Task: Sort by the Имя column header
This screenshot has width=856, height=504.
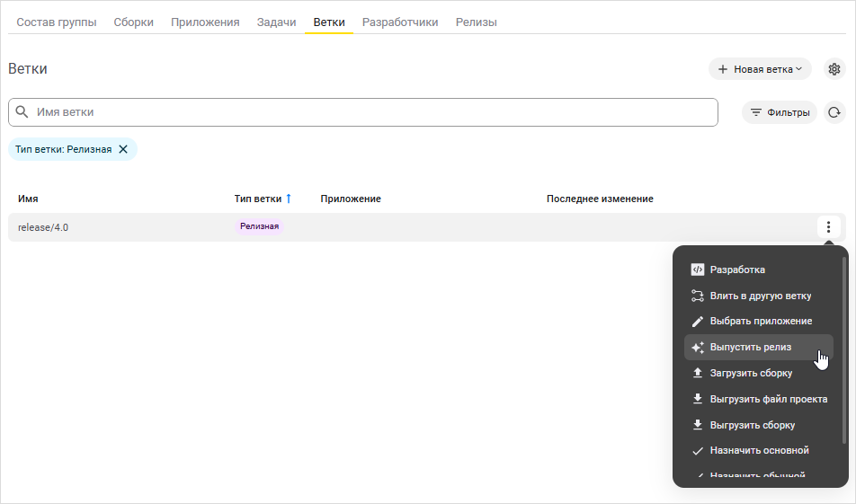Action: pos(28,199)
